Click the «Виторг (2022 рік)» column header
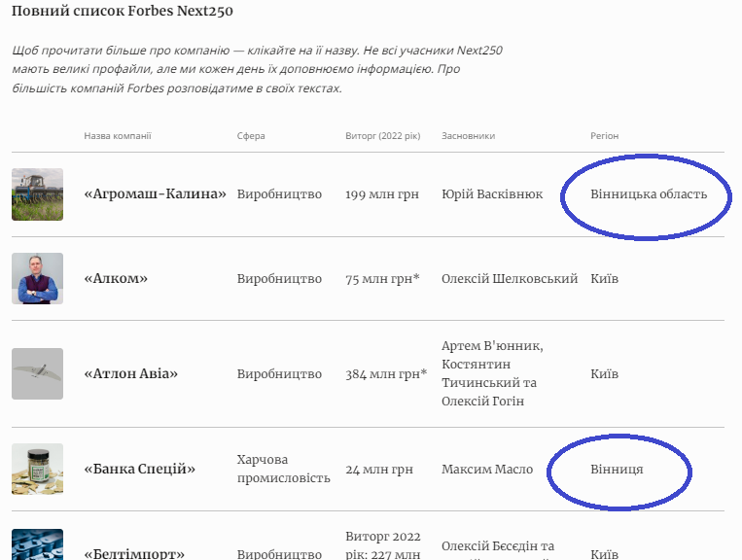Image resolution: width=742 pixels, height=560 pixels. 382,136
